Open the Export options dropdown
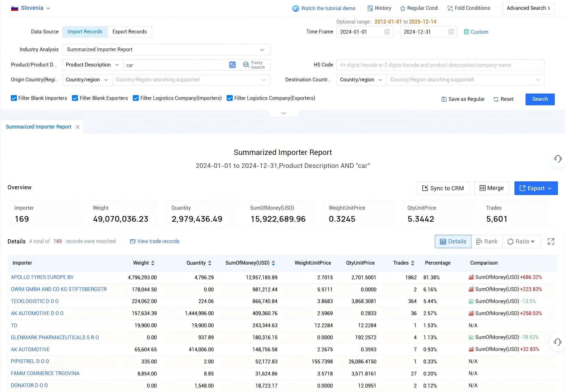 (536, 188)
